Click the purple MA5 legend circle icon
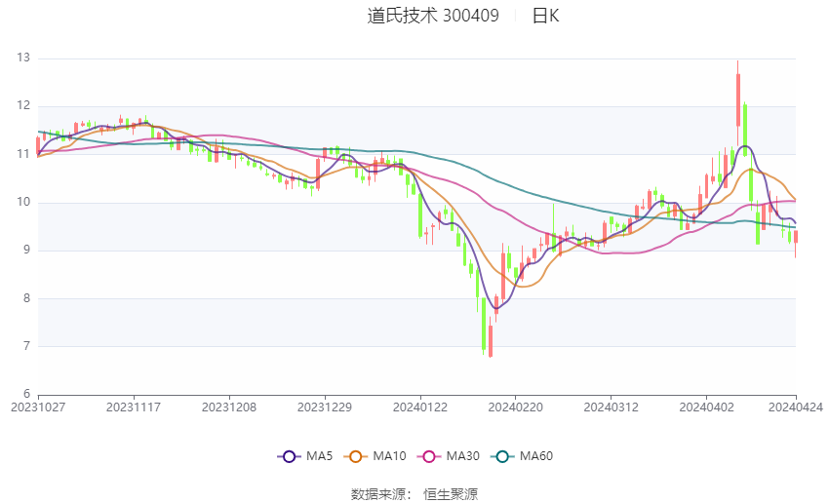Viewport: 829px width, 504px height. 289,457
